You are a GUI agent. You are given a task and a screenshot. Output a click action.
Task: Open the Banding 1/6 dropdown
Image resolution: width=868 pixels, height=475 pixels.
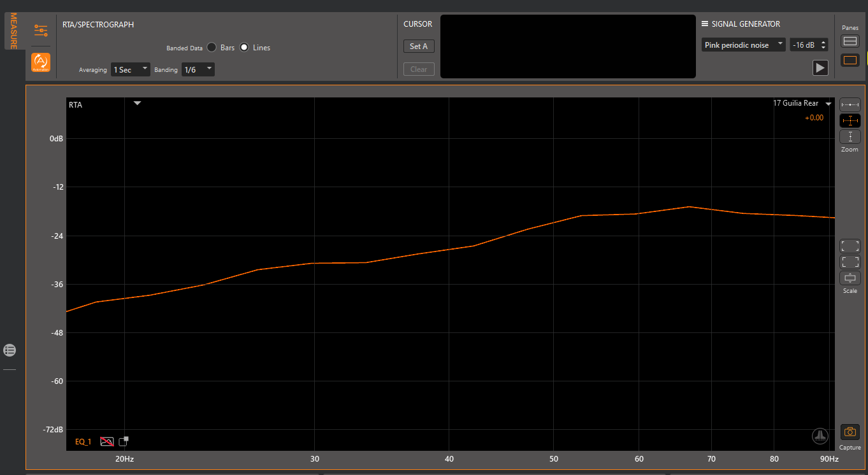(x=198, y=69)
